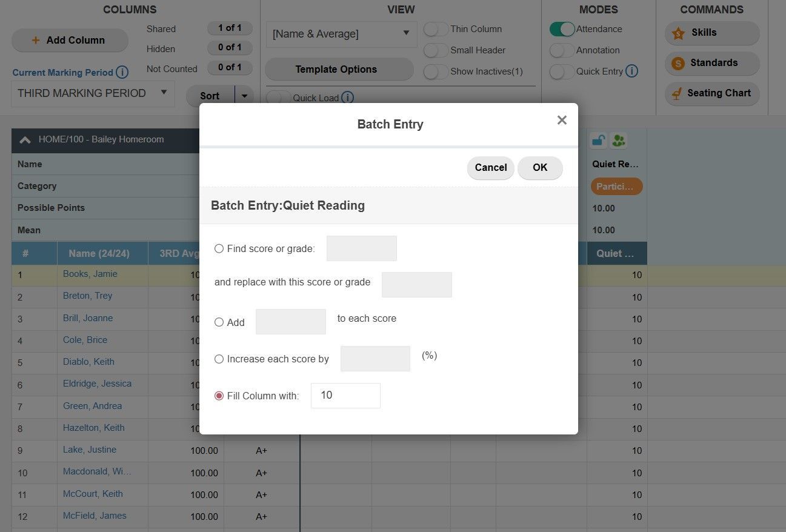Click the info icon next to Quick Entry
Screen dimensions: 786x532
(x=632, y=71)
